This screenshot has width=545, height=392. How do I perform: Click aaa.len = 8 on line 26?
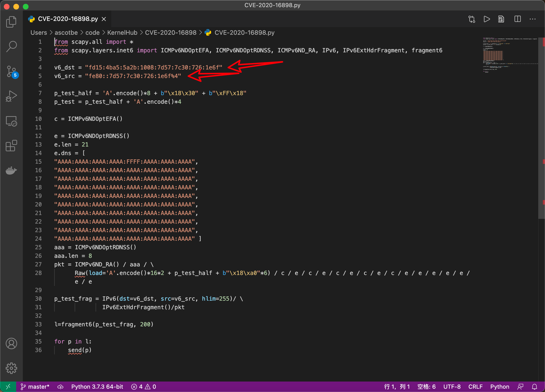73,256
